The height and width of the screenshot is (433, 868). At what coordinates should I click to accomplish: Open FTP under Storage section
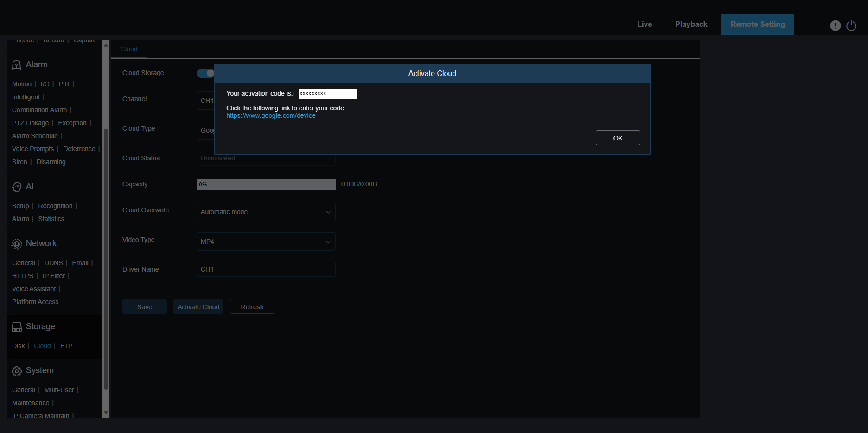(x=66, y=346)
